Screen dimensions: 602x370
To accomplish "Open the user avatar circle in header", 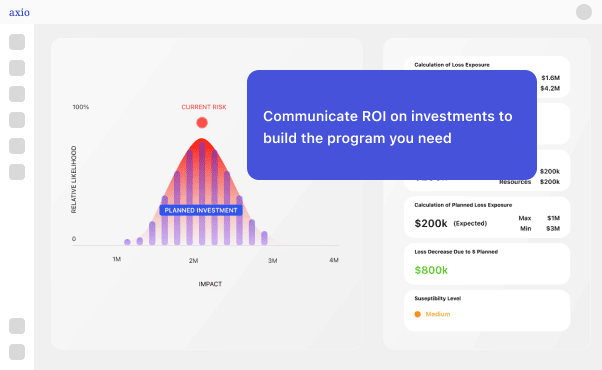I will click(x=584, y=12).
